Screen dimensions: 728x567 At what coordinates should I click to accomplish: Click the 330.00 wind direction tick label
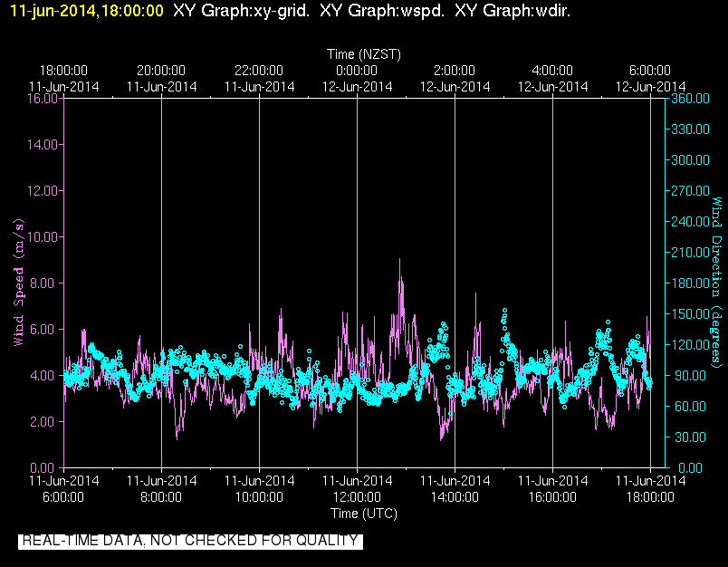coord(690,129)
